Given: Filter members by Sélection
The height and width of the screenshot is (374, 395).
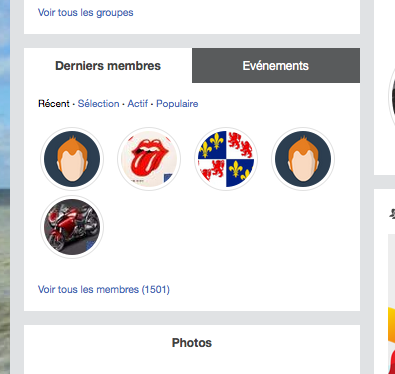Looking at the screenshot, I should click(98, 104).
